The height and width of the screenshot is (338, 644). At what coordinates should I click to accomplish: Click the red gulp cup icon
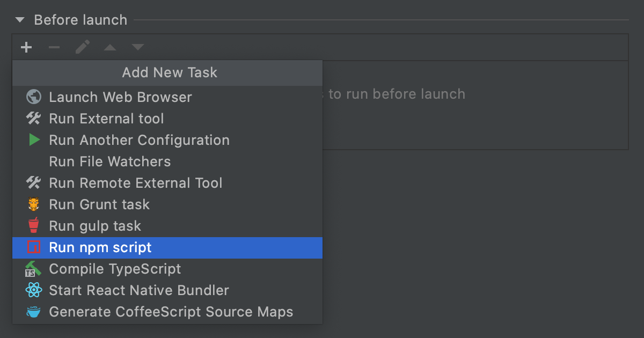pyautogui.click(x=33, y=226)
